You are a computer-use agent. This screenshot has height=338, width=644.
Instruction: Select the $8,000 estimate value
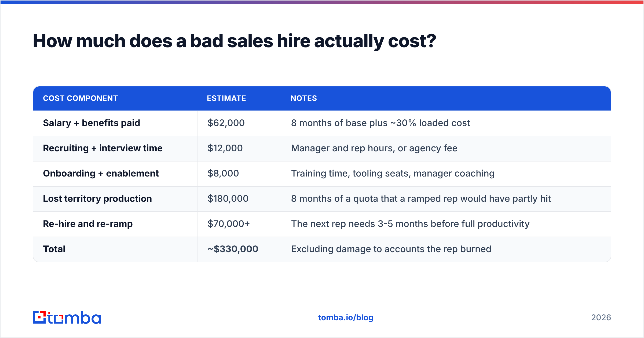[223, 173]
